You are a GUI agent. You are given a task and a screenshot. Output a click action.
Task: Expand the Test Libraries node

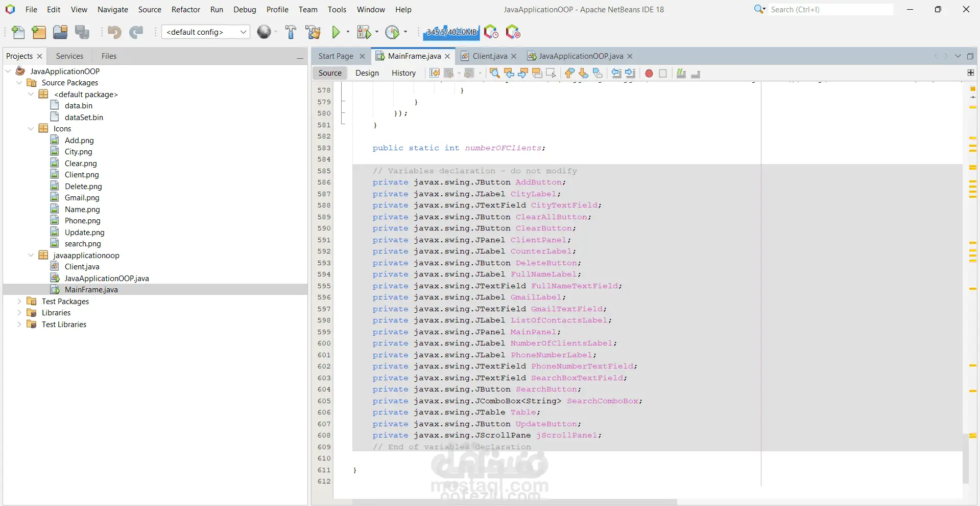pyautogui.click(x=19, y=324)
